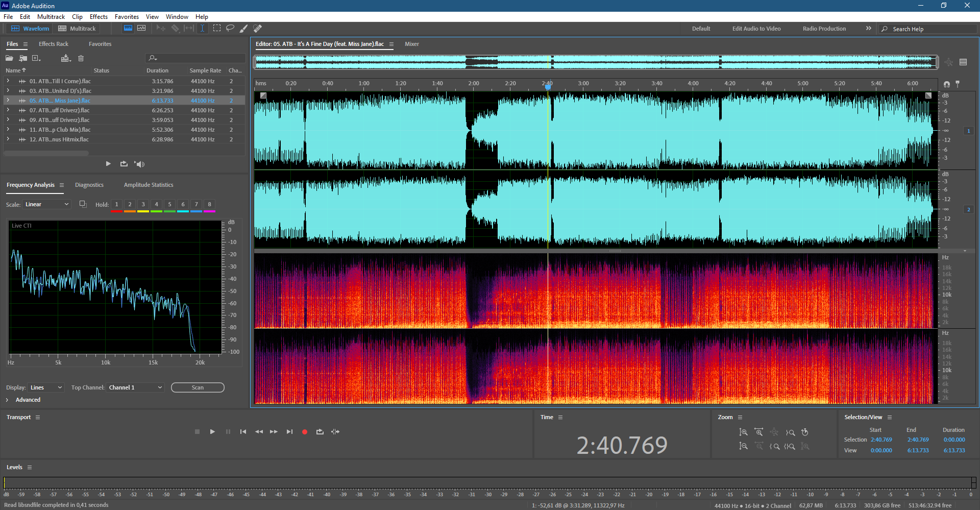
Task: Switch to Multitrack view
Action: pos(77,29)
